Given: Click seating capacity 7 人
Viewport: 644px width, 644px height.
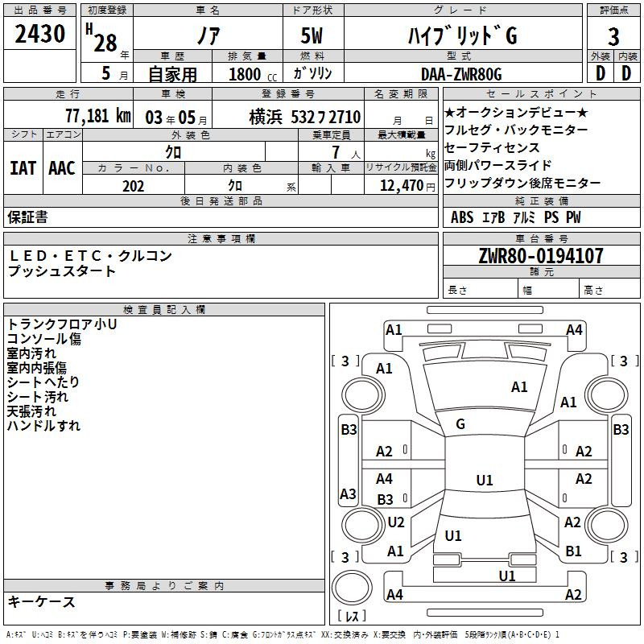Looking at the screenshot, I should [346, 153].
